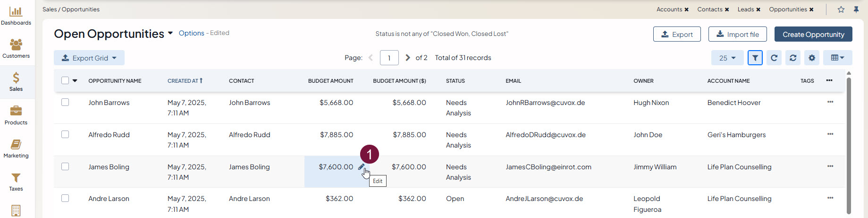
Task: Check the Andre Larson row checkbox
Action: tap(65, 199)
